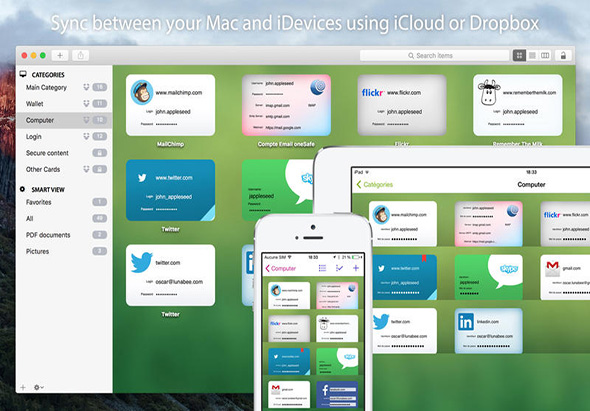
Task: Focus the Search items field
Action: coord(434,55)
